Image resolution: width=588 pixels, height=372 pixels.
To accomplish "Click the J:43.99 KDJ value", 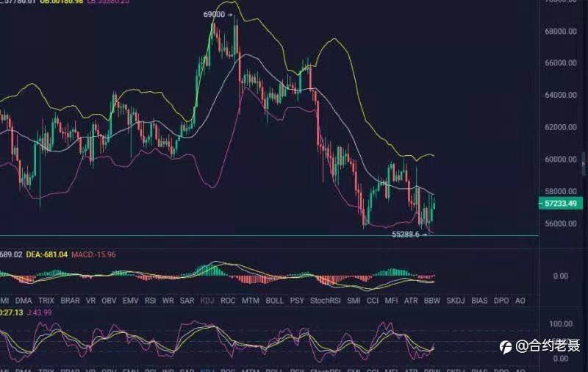I will pyautogui.click(x=40, y=312).
